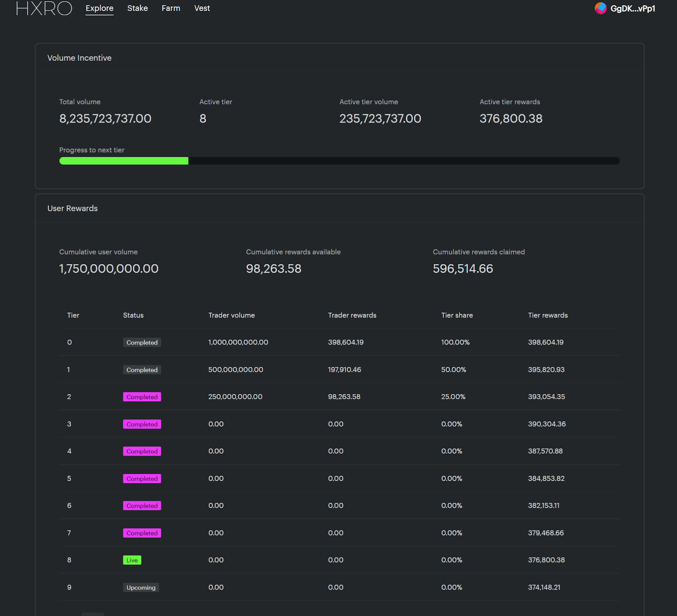This screenshot has width=677, height=616.
Task: Select the Tier share column header
Action: pyautogui.click(x=457, y=315)
